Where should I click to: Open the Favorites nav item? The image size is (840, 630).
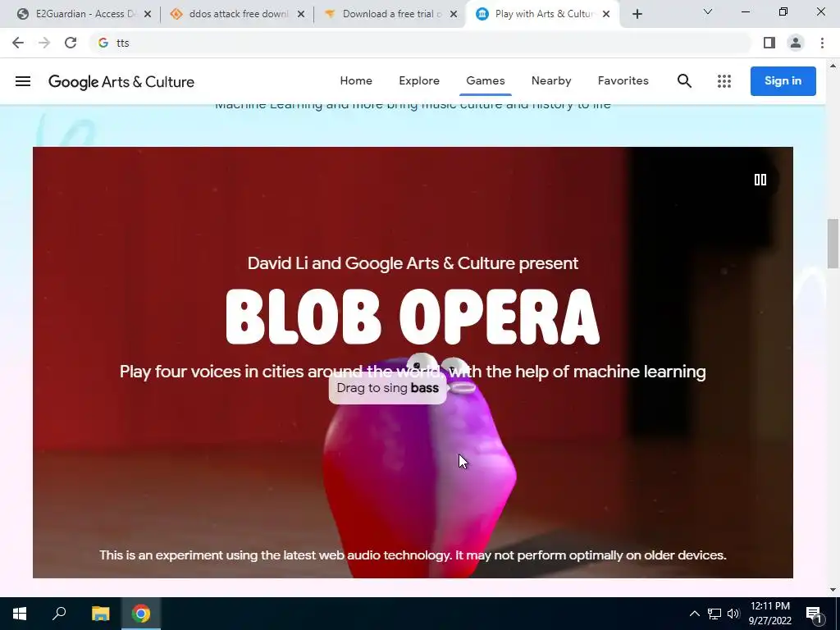623,80
